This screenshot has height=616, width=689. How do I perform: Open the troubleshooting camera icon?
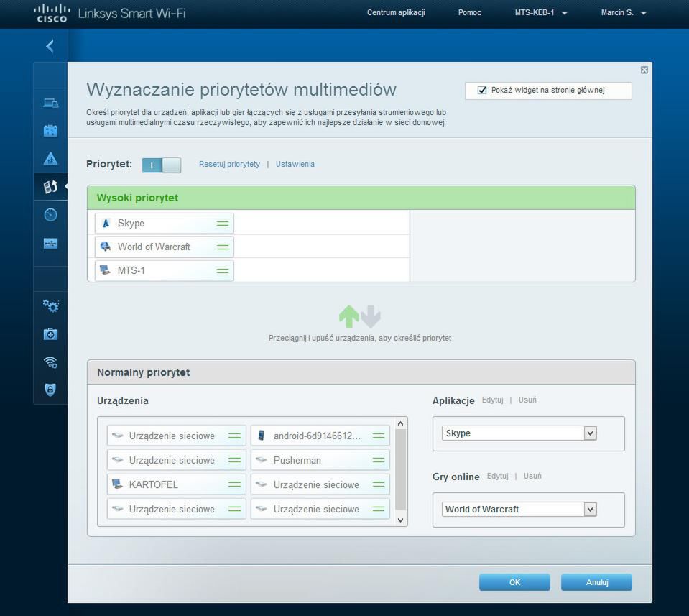(50, 334)
